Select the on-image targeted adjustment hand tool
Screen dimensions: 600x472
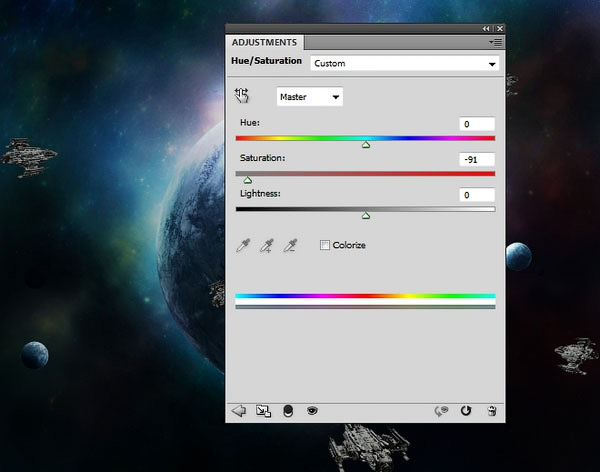click(241, 96)
